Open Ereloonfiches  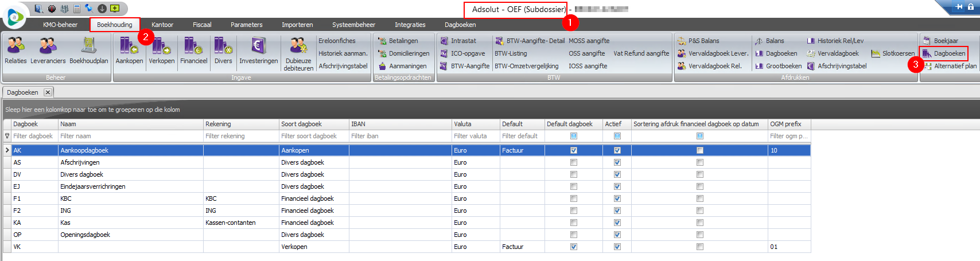click(337, 41)
